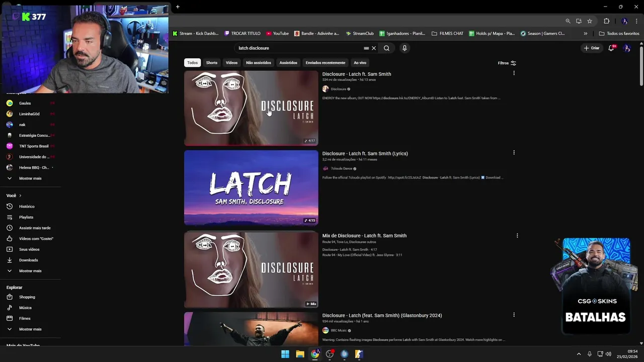Expand Mostrar mais under Explorar
The width and height of the screenshot is (644, 362).
pos(30,329)
